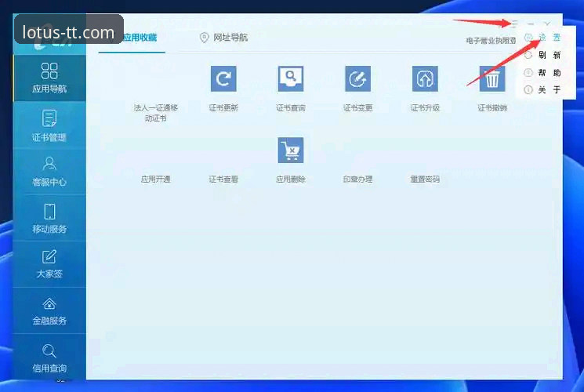Click the gear icon beside 设置
This screenshot has height=392, width=584.
(528, 38)
